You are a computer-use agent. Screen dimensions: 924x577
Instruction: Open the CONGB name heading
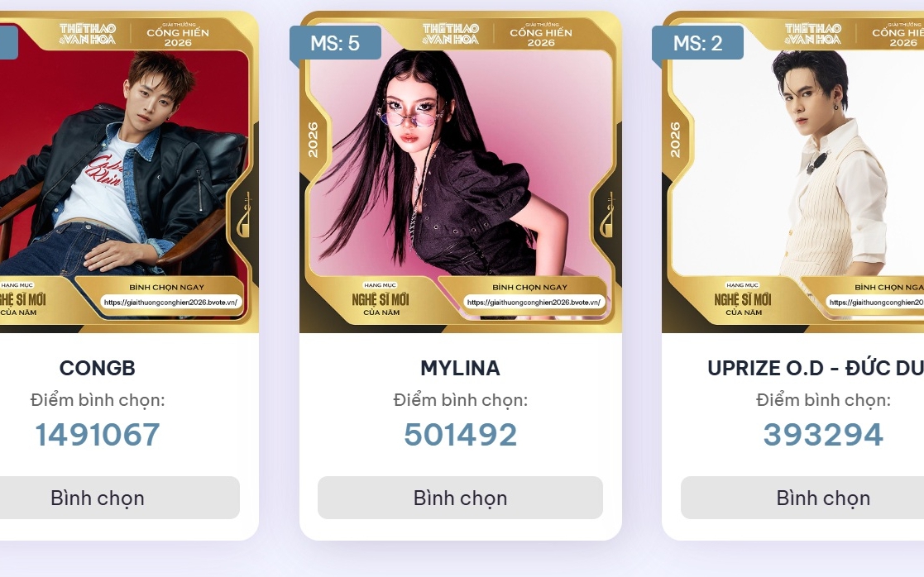(98, 368)
